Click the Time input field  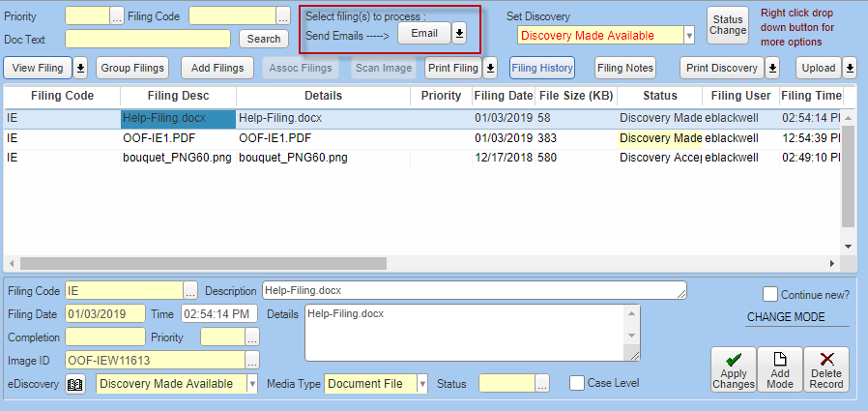pyautogui.click(x=219, y=314)
